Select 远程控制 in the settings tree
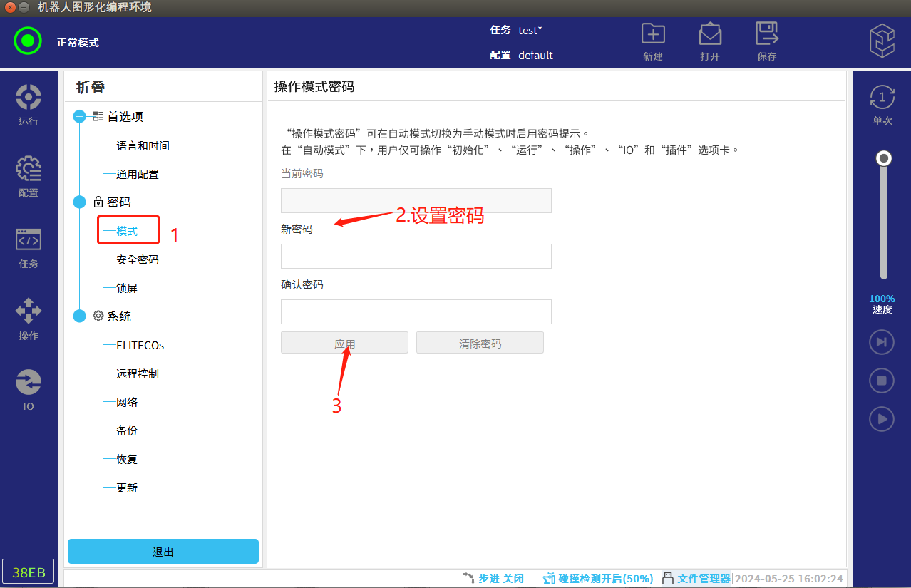911x588 pixels. pyautogui.click(x=138, y=373)
